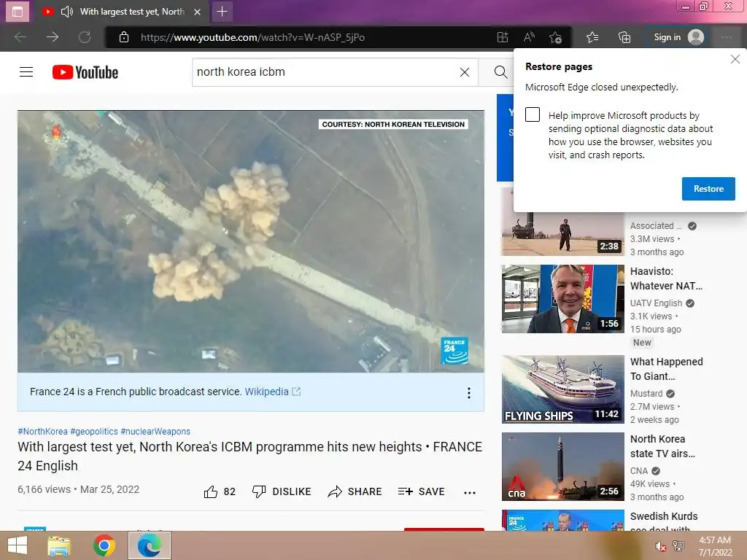Open the CNA North Korea state TV thumbnail
The height and width of the screenshot is (560, 747).
coord(562,466)
